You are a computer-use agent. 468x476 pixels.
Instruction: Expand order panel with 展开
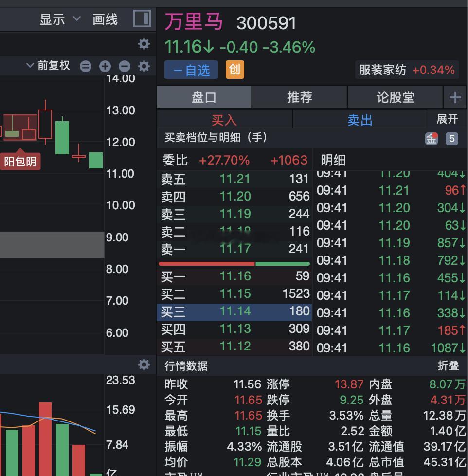pyautogui.click(x=447, y=119)
